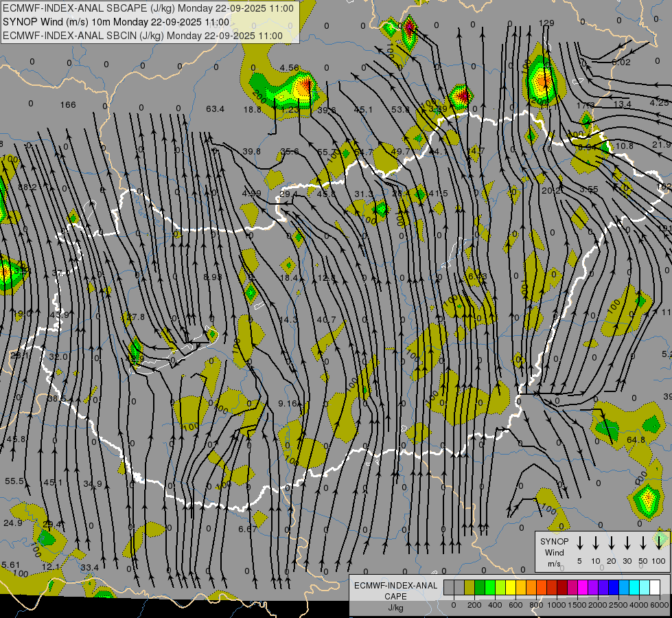Pick the bright green CAPE legend swatch
The width and height of the screenshot is (672, 618).
tap(490, 587)
